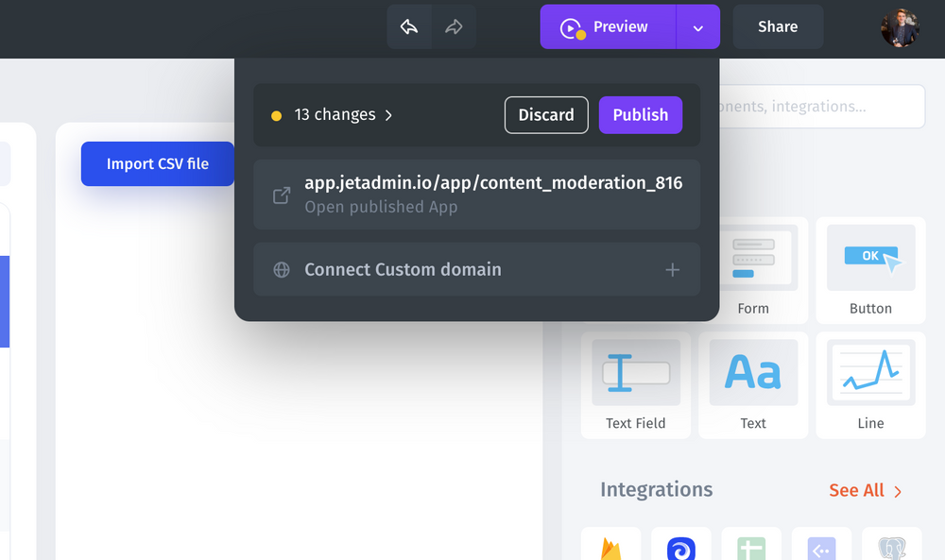Publish the pending changes

[640, 114]
